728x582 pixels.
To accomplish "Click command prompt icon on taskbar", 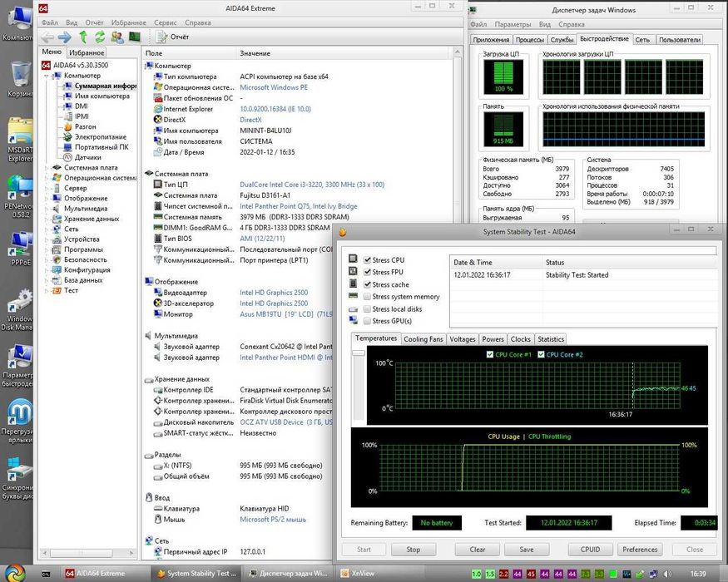I will pyautogui.click(x=46, y=574).
